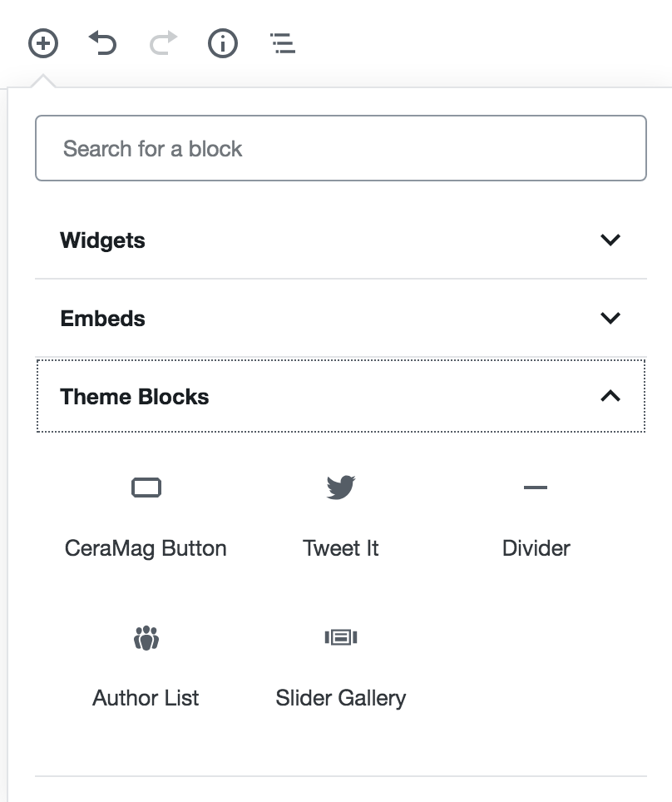Select the Theme Blocks header label
Image resolution: width=672 pixels, height=802 pixels.
click(134, 397)
